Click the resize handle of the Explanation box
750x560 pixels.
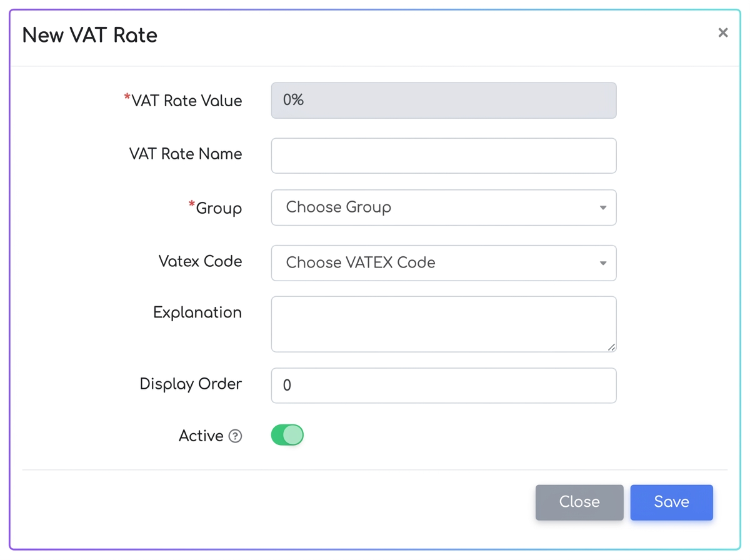point(611,347)
